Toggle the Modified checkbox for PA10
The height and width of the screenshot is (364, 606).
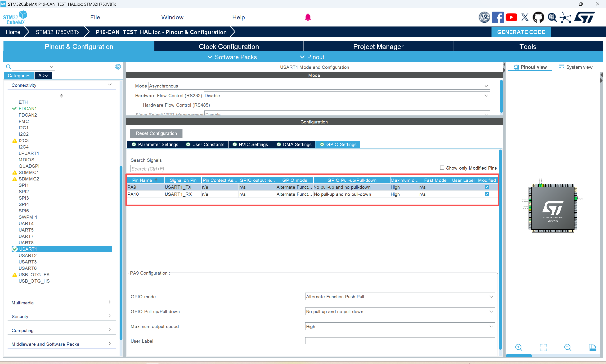pos(487,194)
